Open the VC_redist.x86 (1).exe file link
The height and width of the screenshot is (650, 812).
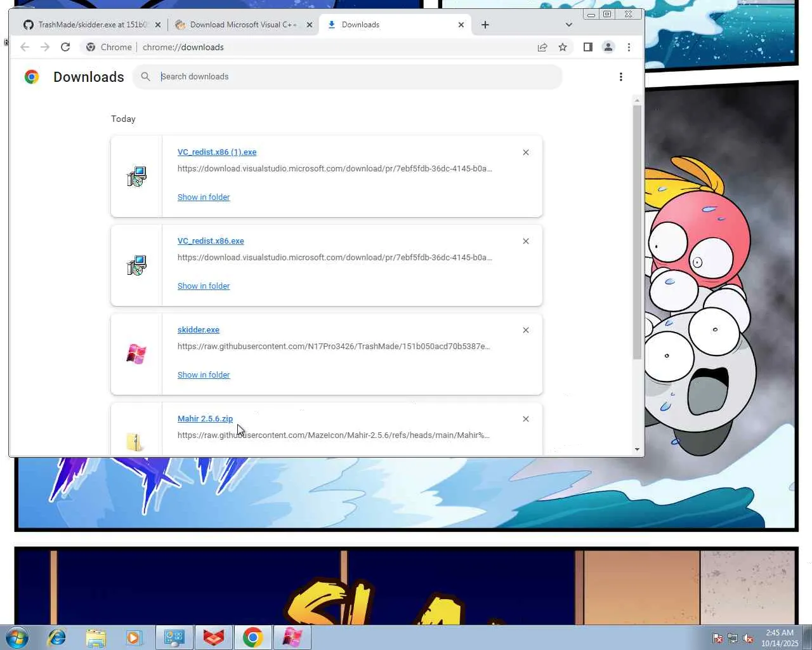pos(217,152)
